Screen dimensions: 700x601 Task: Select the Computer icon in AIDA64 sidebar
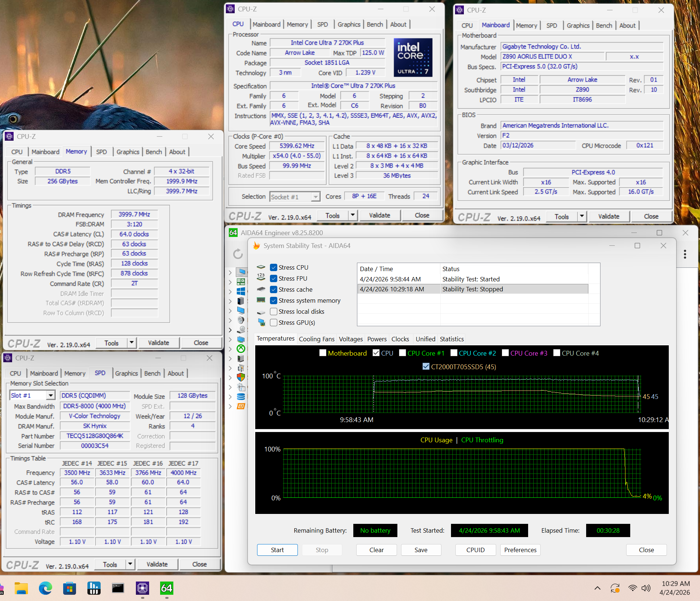coord(241,272)
